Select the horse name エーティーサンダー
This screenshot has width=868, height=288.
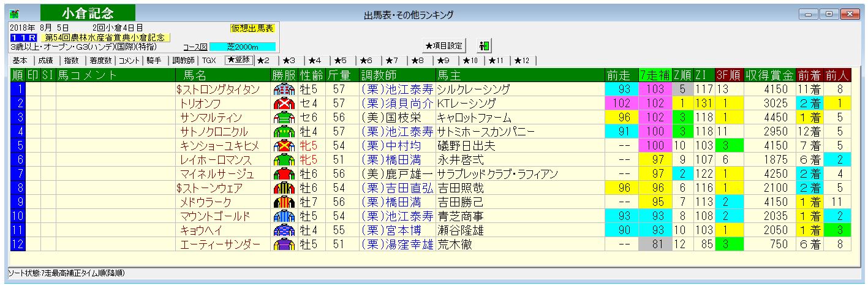tap(221, 244)
